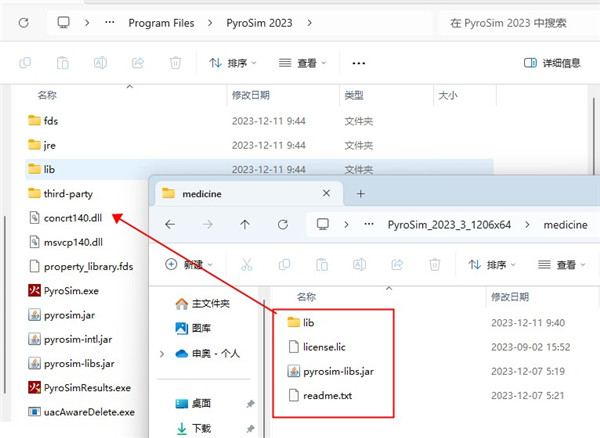Select PyroSim.exe application
The height and width of the screenshot is (438, 600).
[x=64, y=291]
